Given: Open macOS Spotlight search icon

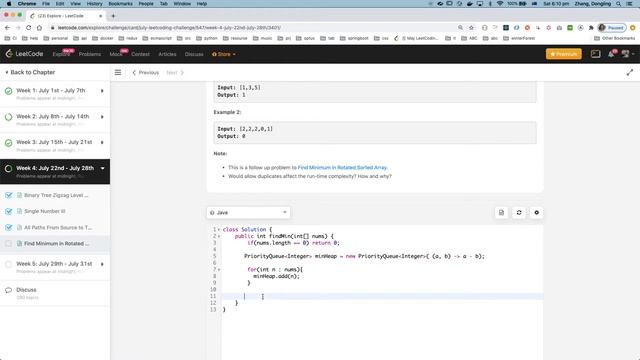Looking at the screenshot, I should point(619,4).
